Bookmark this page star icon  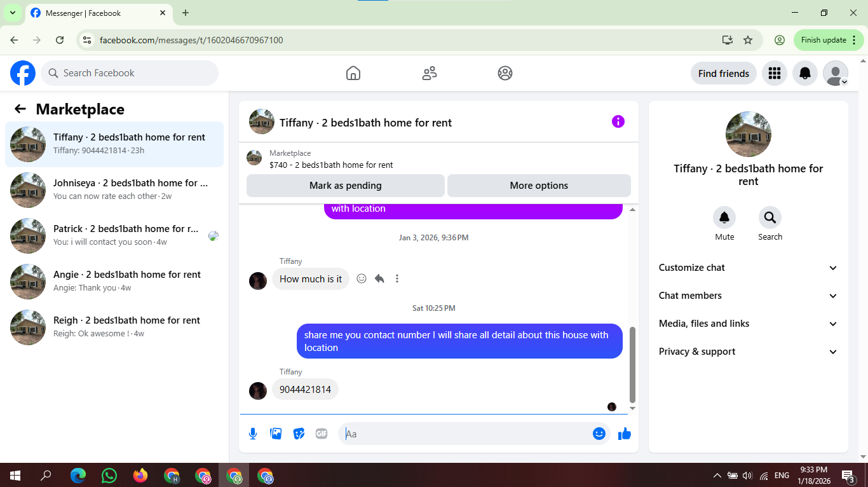click(748, 40)
